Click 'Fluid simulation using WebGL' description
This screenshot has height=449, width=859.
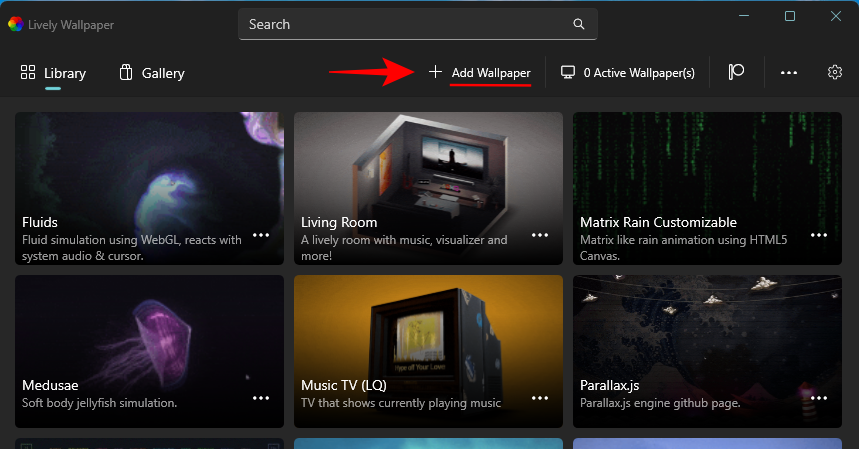[x=131, y=247]
